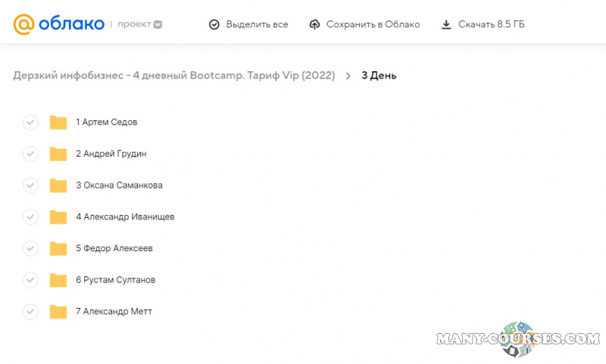Open folder icon for 6 Рустам Султанов

58,280
